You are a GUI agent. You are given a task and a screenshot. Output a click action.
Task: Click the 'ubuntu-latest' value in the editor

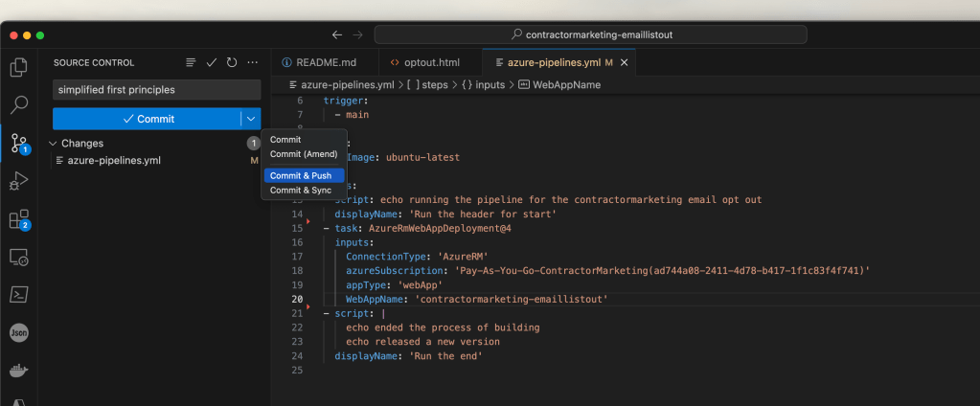tap(422, 157)
